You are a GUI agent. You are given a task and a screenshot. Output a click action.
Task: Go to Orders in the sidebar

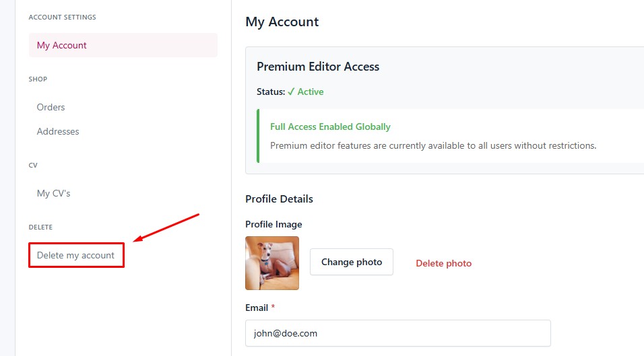pos(51,108)
